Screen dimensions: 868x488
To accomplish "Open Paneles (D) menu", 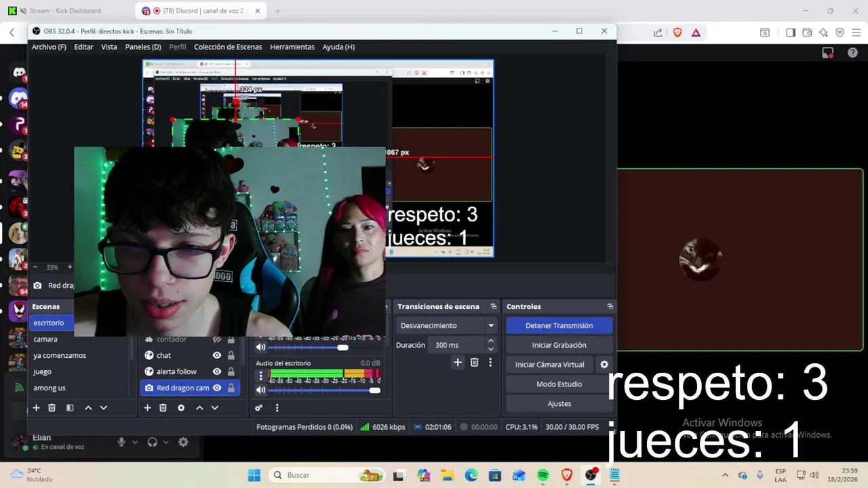I will coord(143,47).
